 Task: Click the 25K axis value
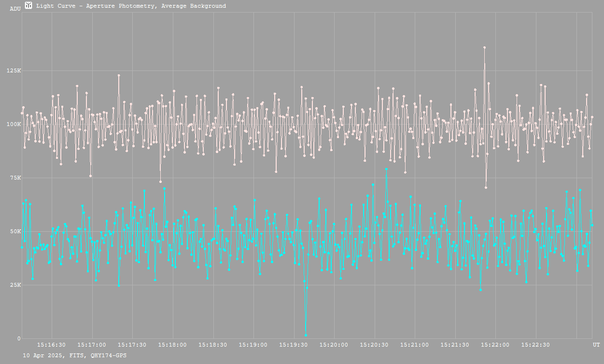[x=15, y=285]
